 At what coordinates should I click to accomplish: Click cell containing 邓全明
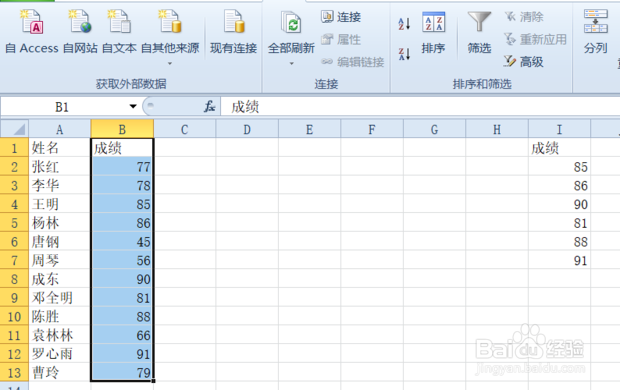point(60,298)
